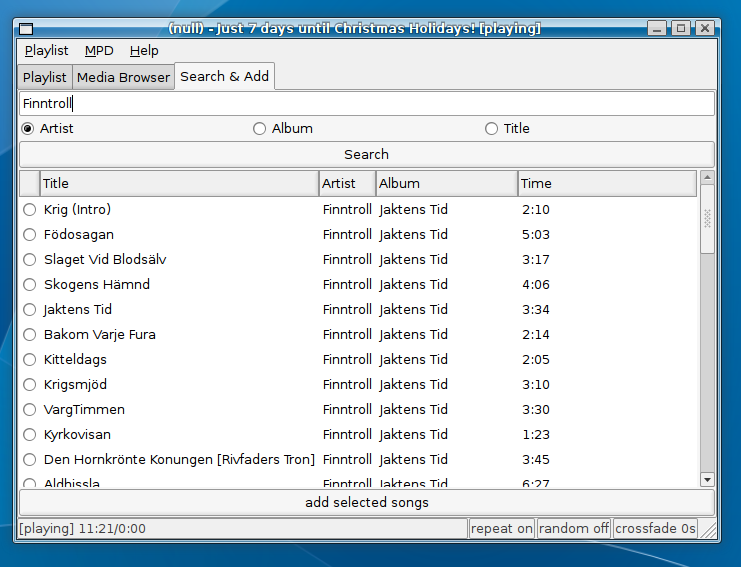Click the Födosagan title text
The height and width of the screenshot is (567, 741).
pyautogui.click(x=79, y=234)
